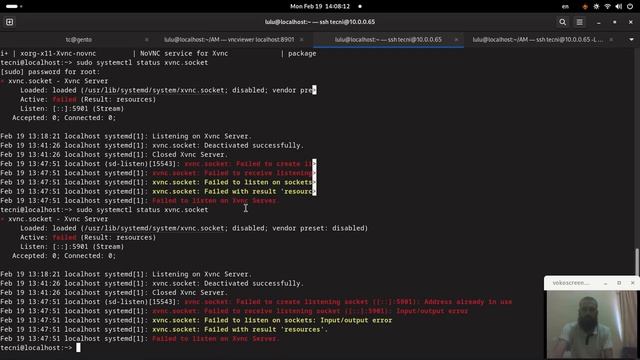Open the terminal hamburger menu
This screenshot has width=640, height=360.
580,22
